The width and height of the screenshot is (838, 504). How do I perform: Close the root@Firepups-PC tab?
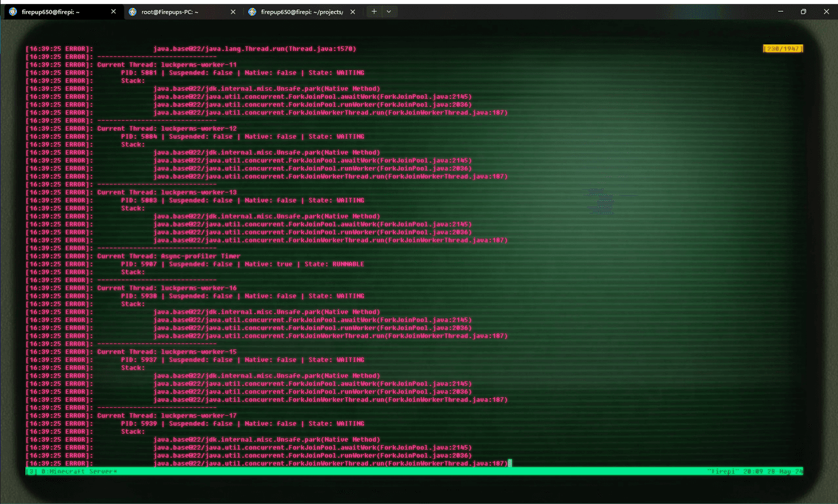(x=232, y=11)
